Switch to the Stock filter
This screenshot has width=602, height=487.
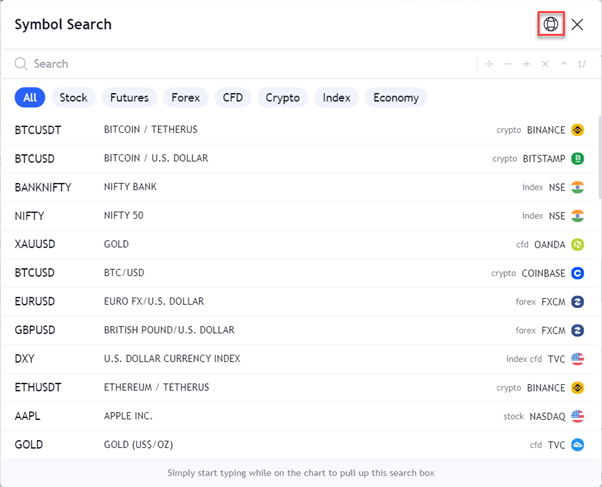[x=73, y=98]
